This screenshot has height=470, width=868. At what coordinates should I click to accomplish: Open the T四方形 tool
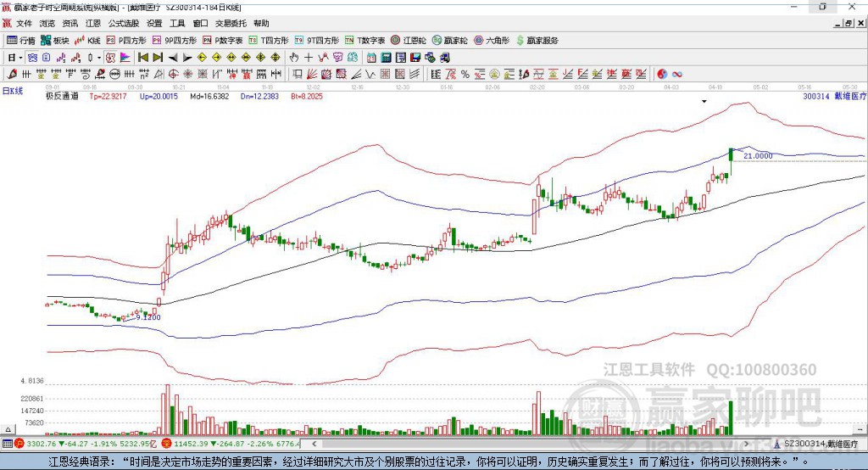(x=269, y=41)
